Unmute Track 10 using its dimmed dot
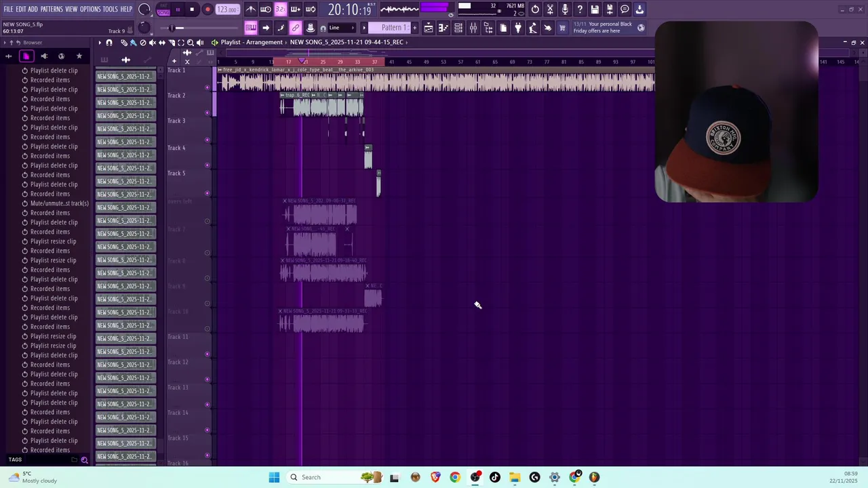The image size is (868, 488). (x=208, y=329)
